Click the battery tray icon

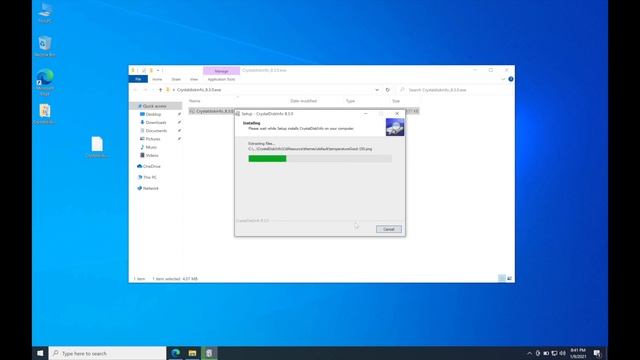point(546,353)
